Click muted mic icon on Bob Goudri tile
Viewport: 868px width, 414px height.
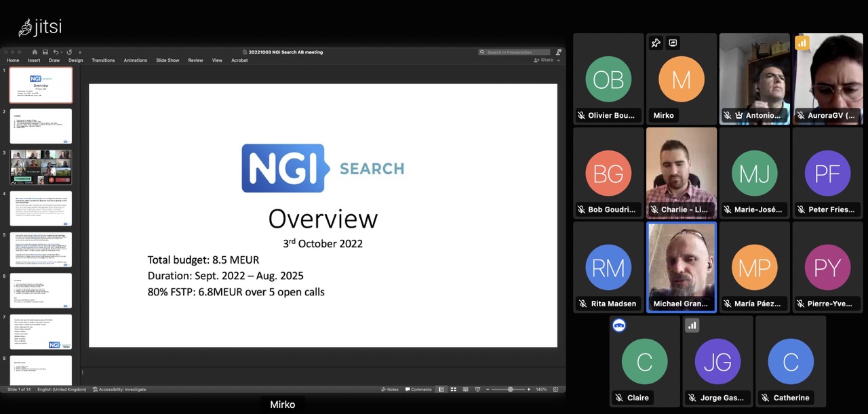(x=581, y=209)
